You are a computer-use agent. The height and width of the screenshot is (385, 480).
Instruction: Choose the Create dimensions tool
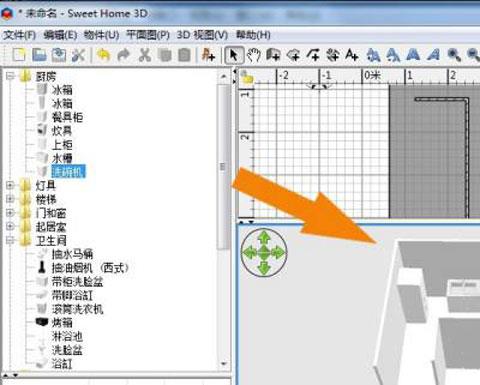(x=333, y=55)
